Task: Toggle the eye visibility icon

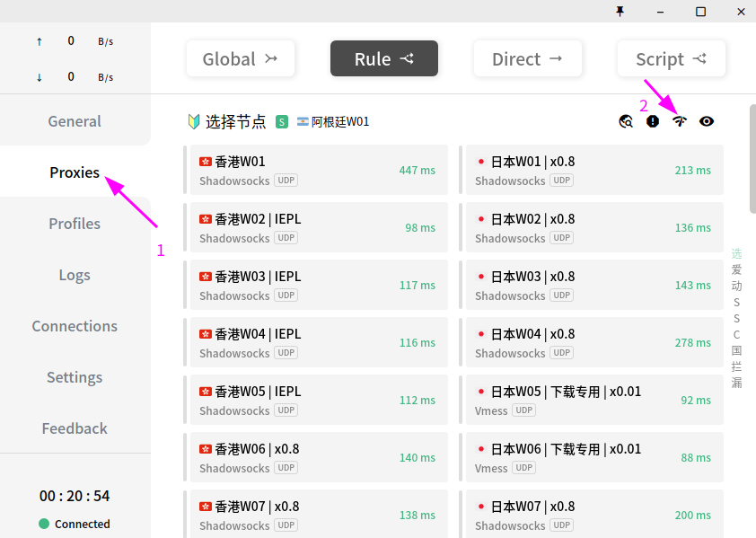Action: (707, 121)
